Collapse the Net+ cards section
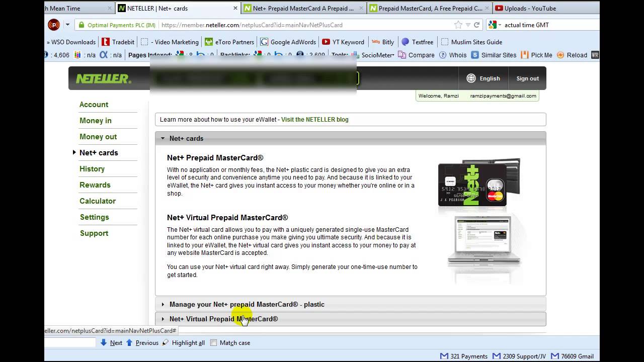The width and height of the screenshot is (644, 362). [x=350, y=138]
